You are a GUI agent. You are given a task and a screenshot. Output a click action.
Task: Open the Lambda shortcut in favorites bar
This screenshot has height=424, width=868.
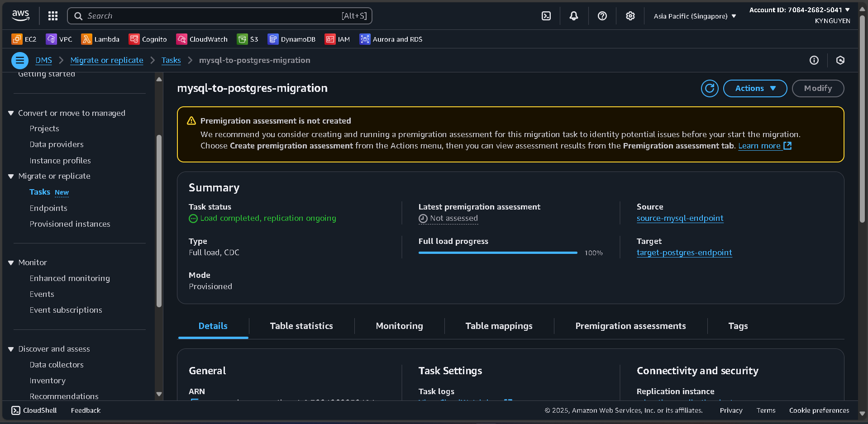coord(100,39)
